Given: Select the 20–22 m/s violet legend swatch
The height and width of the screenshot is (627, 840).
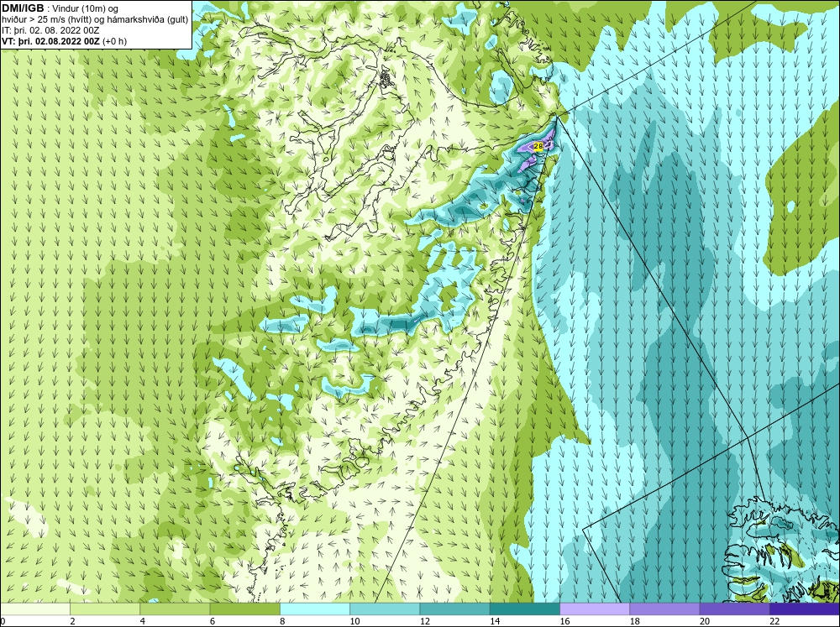Looking at the screenshot, I should [x=734, y=609].
